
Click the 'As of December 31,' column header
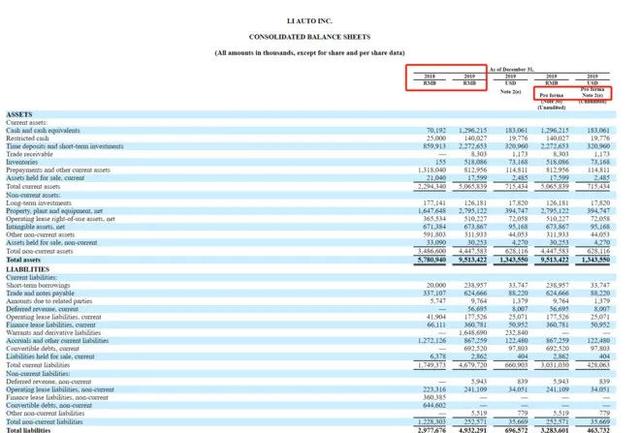[x=511, y=69]
